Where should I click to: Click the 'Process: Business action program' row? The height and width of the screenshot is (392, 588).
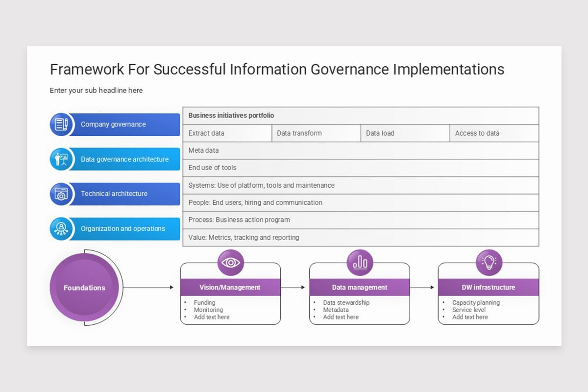coord(361,220)
